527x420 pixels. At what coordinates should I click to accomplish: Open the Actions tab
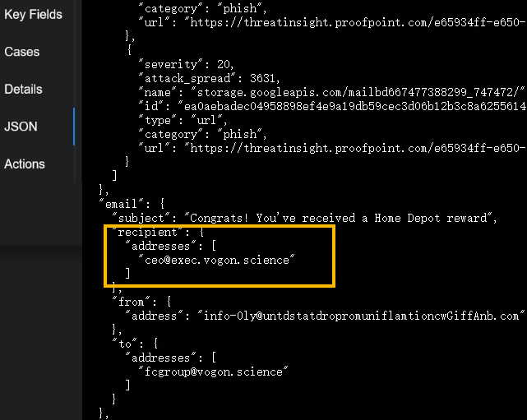click(x=25, y=164)
